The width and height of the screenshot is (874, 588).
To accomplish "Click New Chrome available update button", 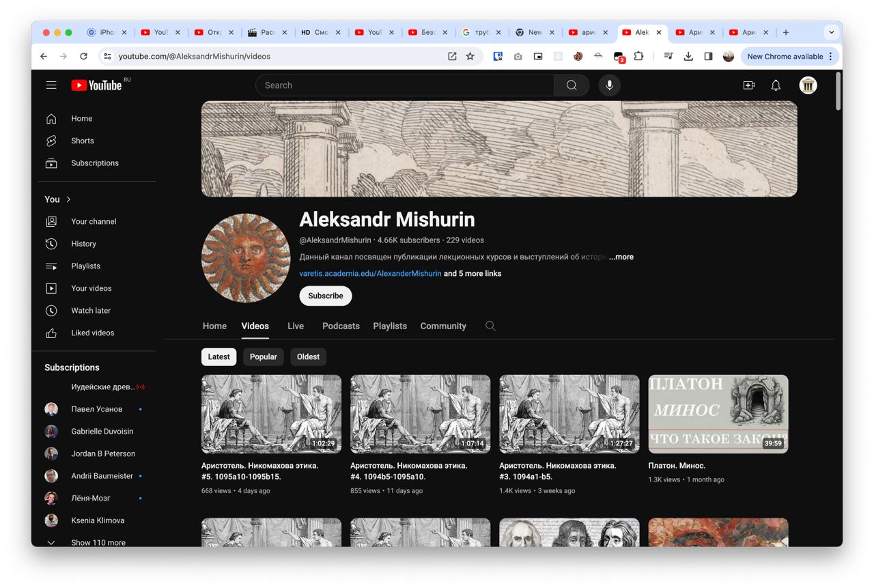I will (789, 57).
